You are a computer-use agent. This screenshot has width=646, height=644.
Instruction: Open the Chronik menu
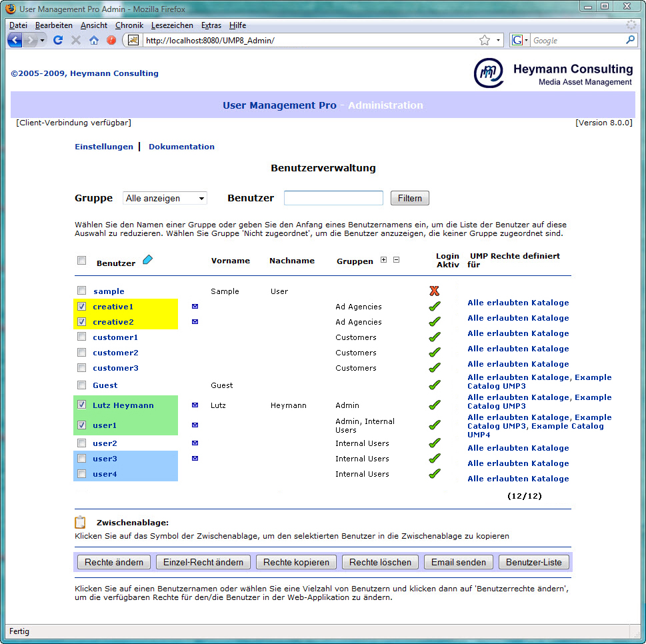(x=129, y=25)
